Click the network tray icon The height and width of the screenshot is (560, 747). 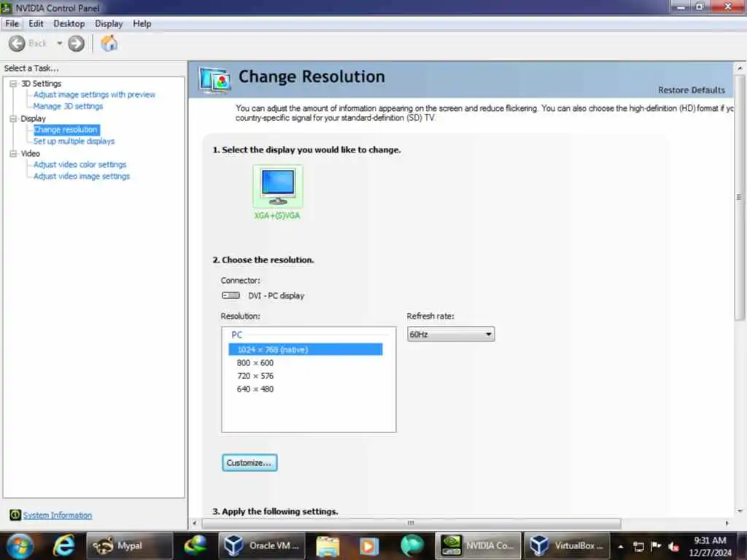click(x=638, y=546)
